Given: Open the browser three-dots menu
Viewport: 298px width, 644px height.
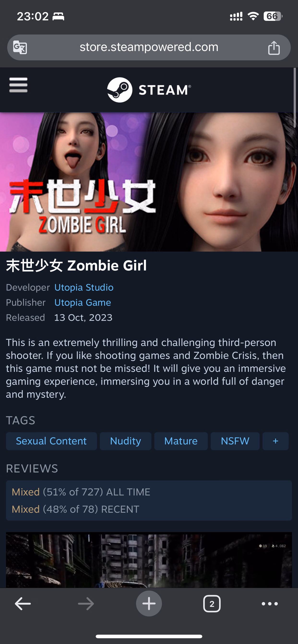Looking at the screenshot, I should pyautogui.click(x=270, y=604).
